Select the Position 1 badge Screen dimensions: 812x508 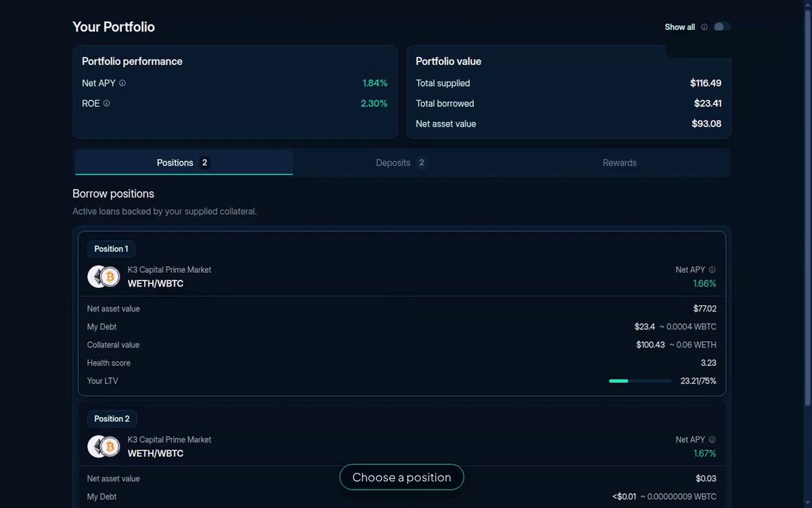111,249
